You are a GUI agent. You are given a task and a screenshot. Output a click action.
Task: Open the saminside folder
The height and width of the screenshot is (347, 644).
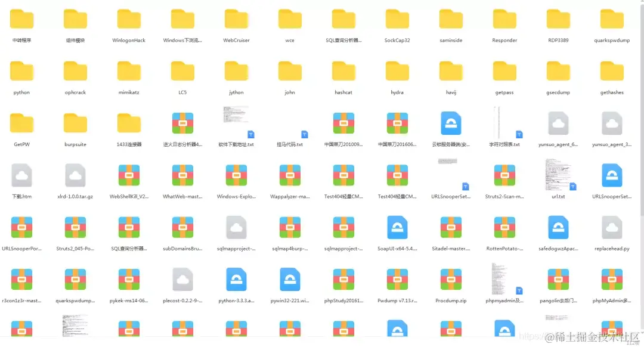tap(451, 19)
